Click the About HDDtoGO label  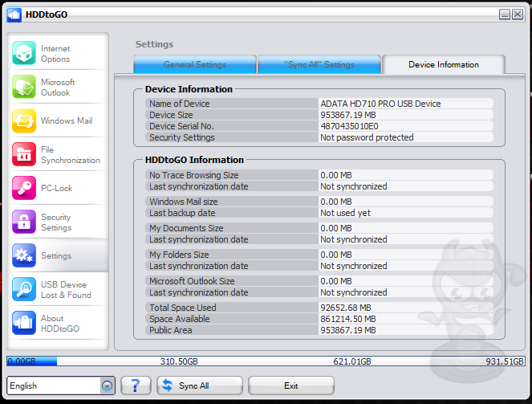point(60,324)
